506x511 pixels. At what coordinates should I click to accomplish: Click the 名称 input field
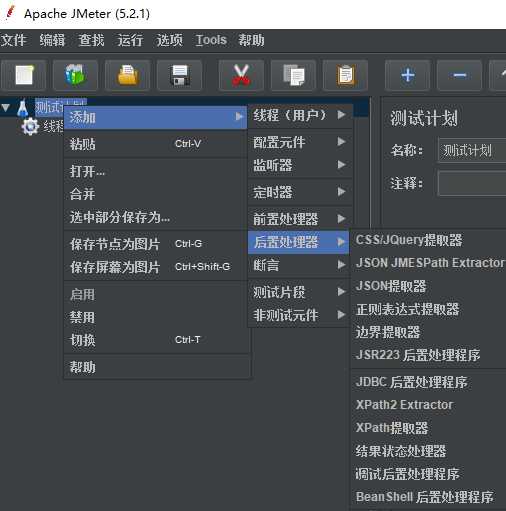472,150
